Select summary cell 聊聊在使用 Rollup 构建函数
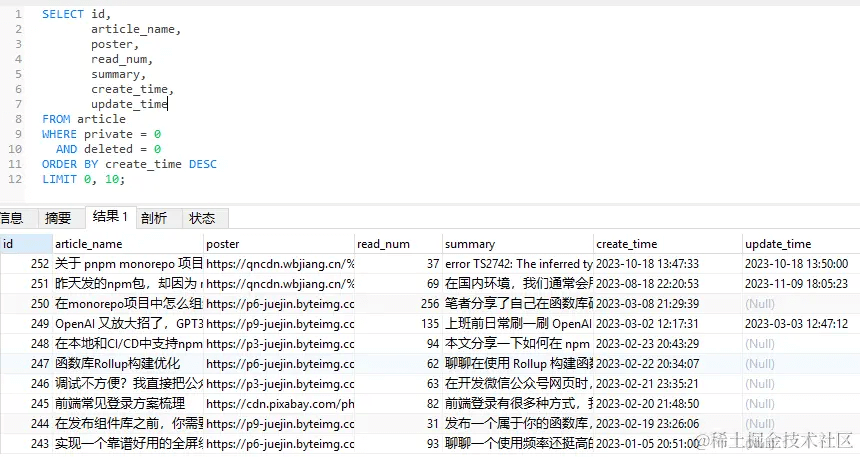 (x=518, y=364)
